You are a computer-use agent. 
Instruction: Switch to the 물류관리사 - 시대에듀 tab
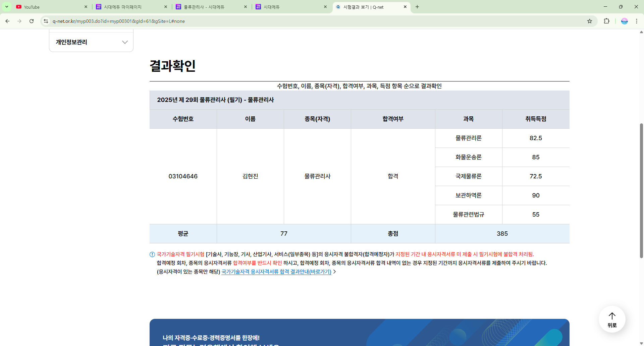click(x=208, y=7)
